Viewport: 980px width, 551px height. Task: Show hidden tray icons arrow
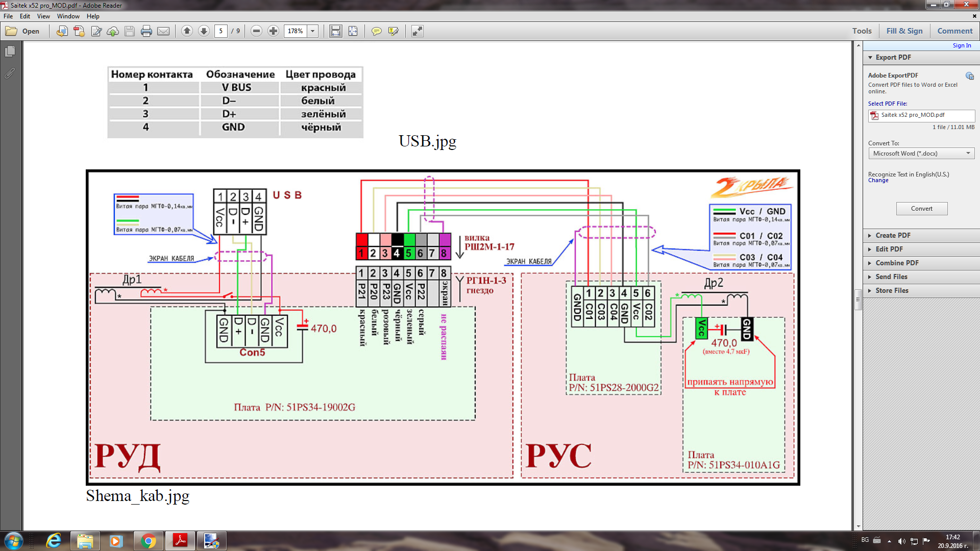tap(889, 541)
